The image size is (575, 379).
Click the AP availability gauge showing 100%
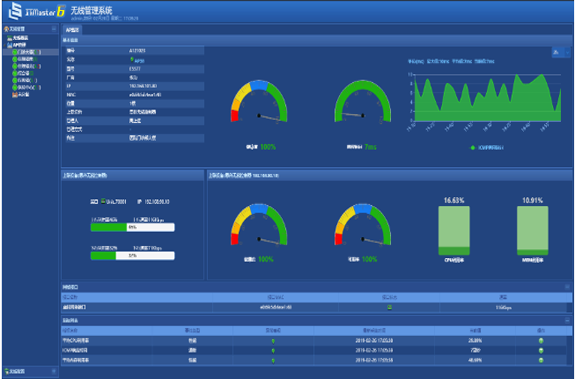point(259,102)
